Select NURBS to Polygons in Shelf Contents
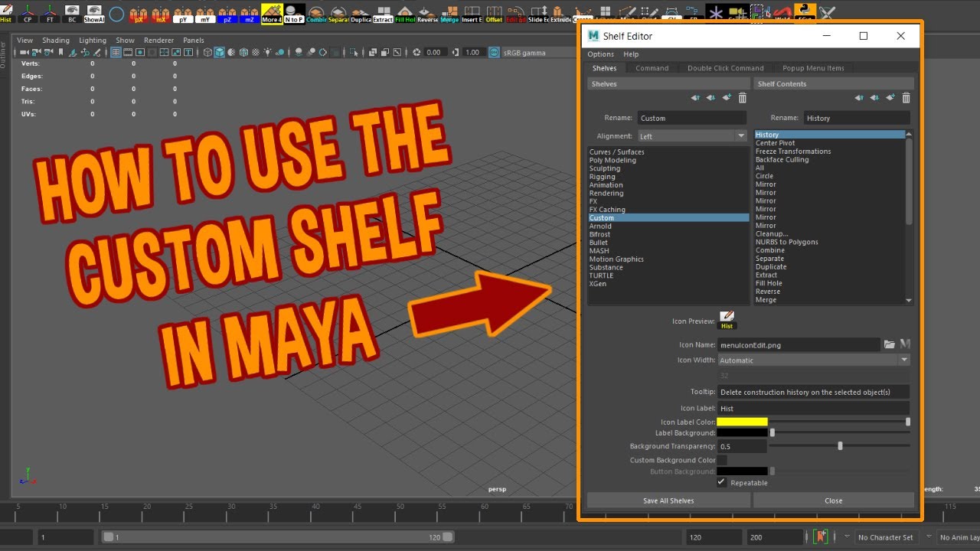This screenshot has width=980, height=551. tap(829, 242)
